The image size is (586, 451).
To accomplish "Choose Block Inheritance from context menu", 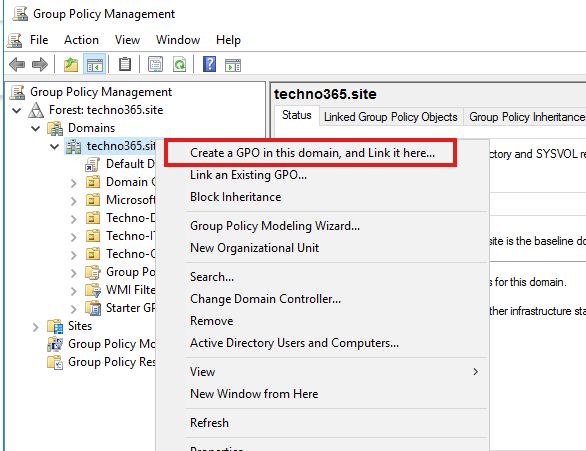I will pyautogui.click(x=323, y=197).
